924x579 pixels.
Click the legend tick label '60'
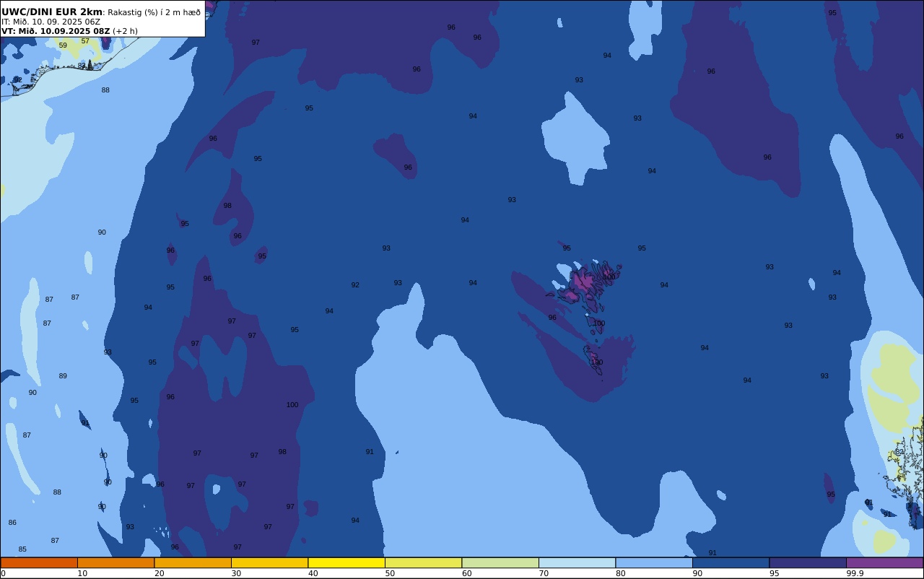pyautogui.click(x=466, y=573)
